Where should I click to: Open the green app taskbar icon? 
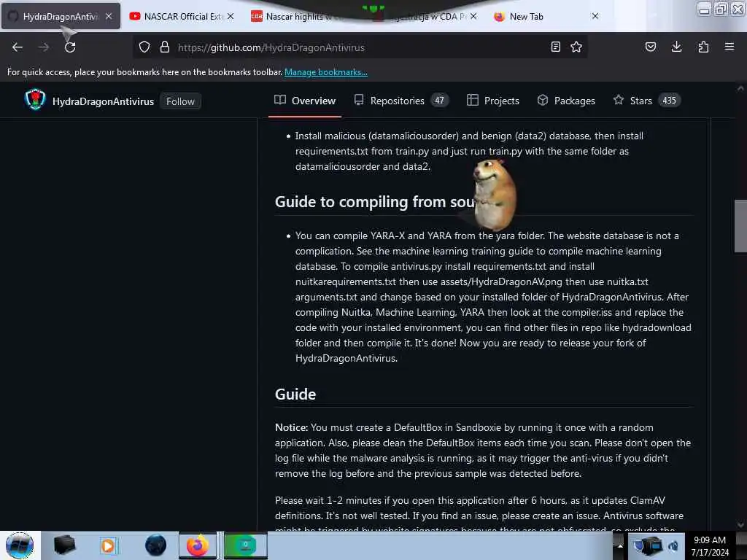click(245, 545)
